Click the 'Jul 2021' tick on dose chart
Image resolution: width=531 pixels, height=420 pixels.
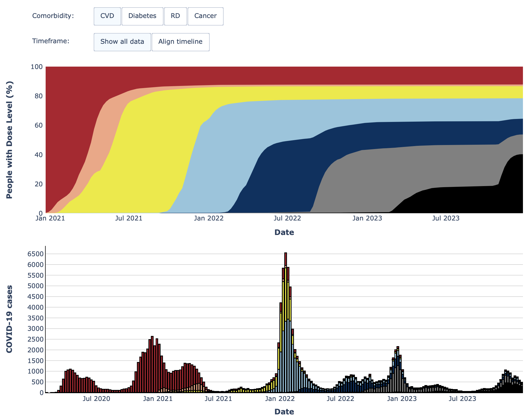(129, 218)
